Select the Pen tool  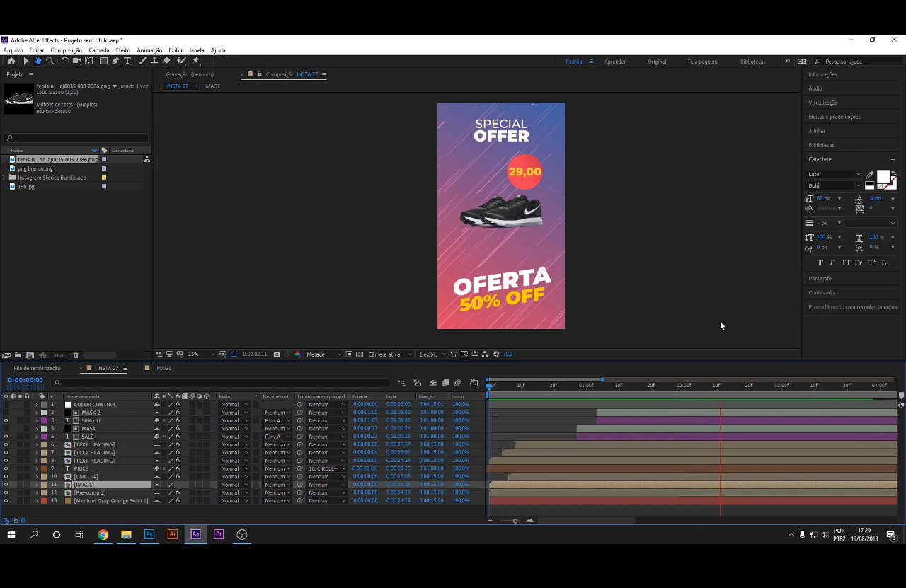[115, 61]
